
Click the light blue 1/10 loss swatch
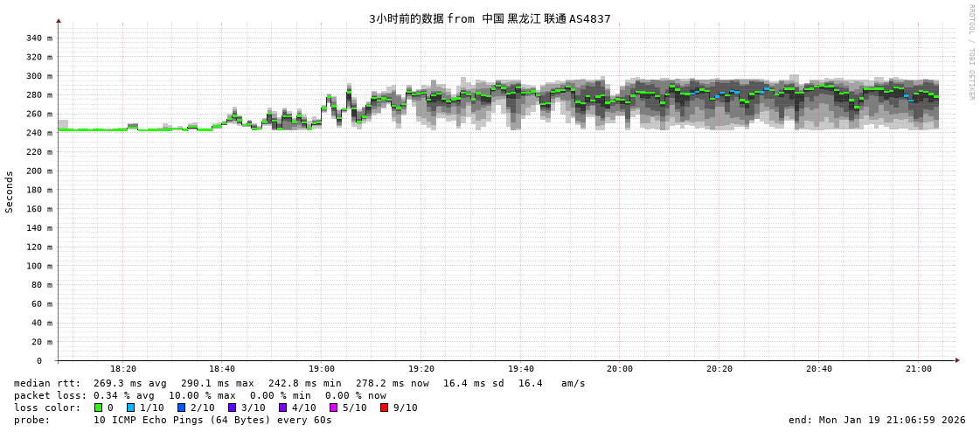[x=131, y=408]
